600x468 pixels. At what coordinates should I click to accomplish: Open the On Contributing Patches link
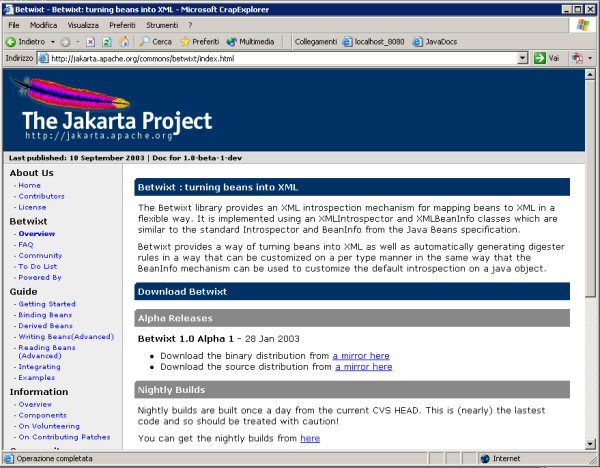[x=64, y=437]
